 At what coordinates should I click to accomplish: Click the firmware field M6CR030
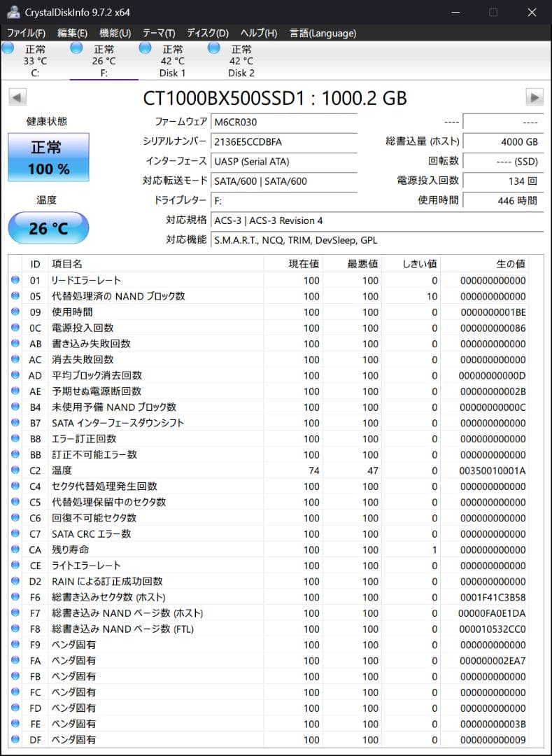[284, 122]
